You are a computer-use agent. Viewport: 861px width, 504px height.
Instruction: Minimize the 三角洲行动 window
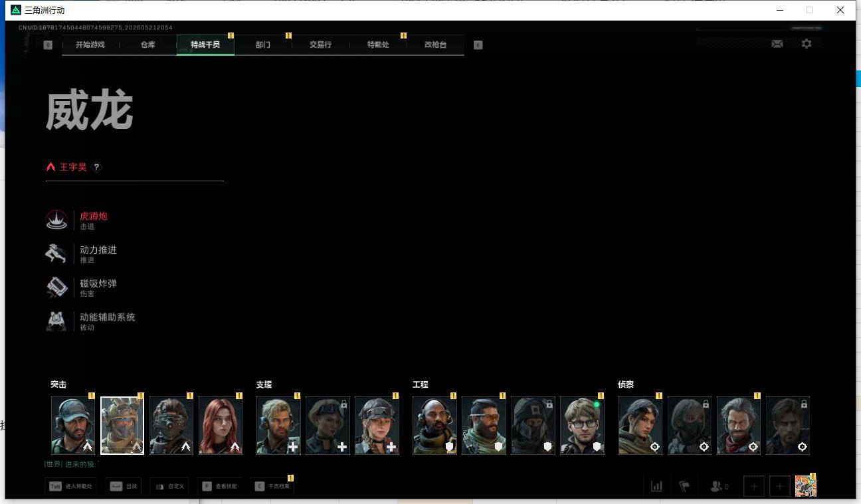[779, 10]
